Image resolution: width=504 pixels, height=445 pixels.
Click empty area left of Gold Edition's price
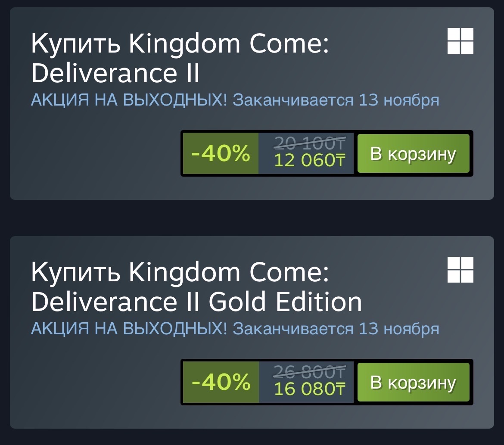95,382
